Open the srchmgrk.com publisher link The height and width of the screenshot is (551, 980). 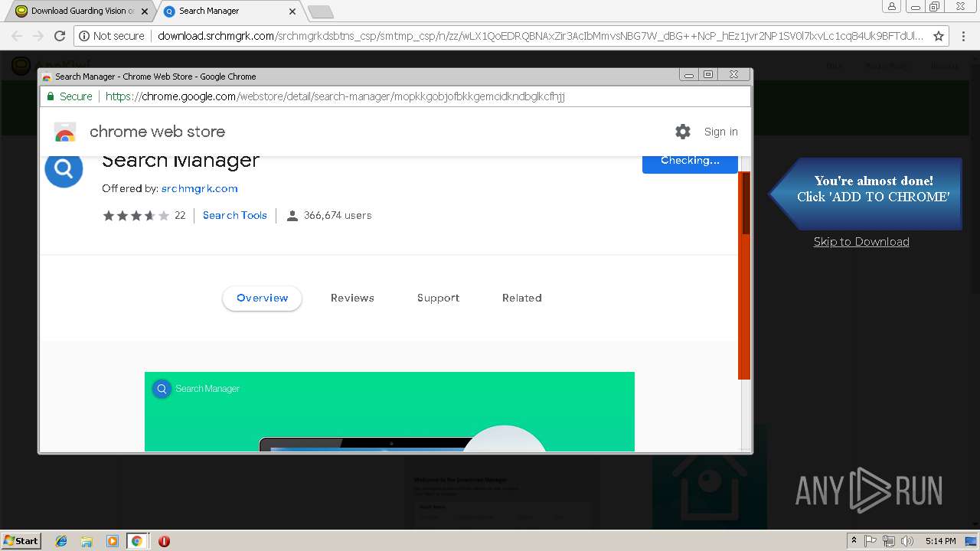(199, 188)
